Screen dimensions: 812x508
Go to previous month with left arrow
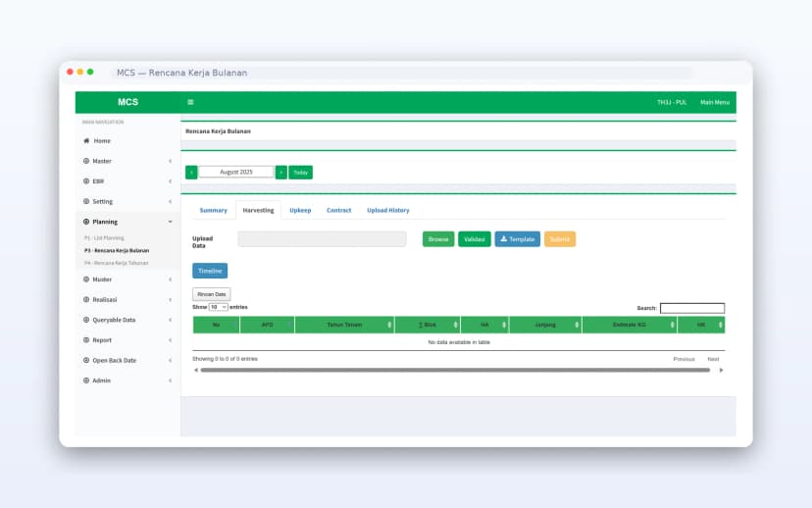pyautogui.click(x=191, y=172)
